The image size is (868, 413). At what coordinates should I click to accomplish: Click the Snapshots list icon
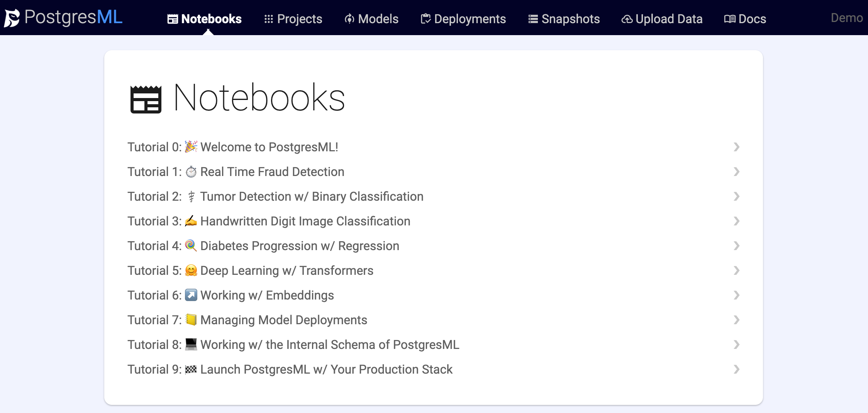click(x=533, y=19)
